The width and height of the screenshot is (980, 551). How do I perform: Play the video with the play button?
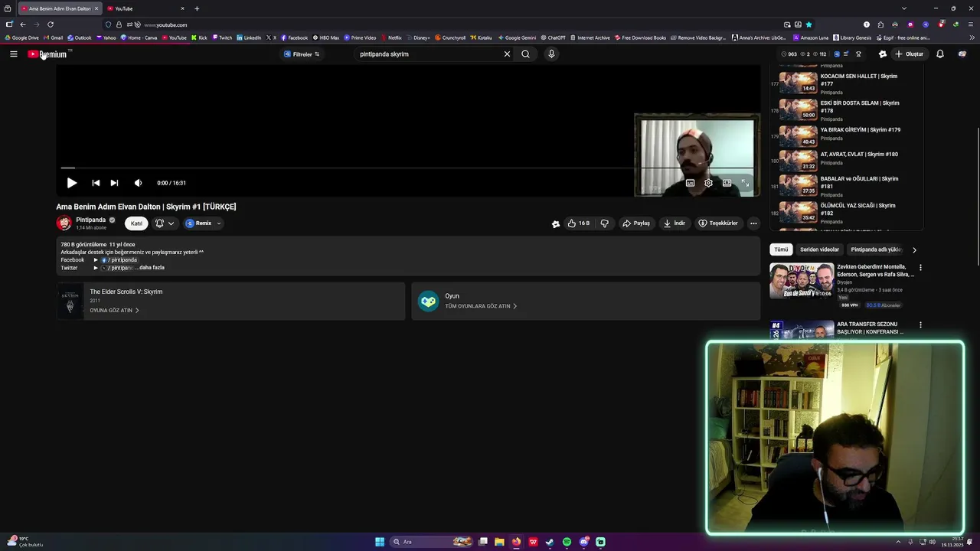(71, 183)
